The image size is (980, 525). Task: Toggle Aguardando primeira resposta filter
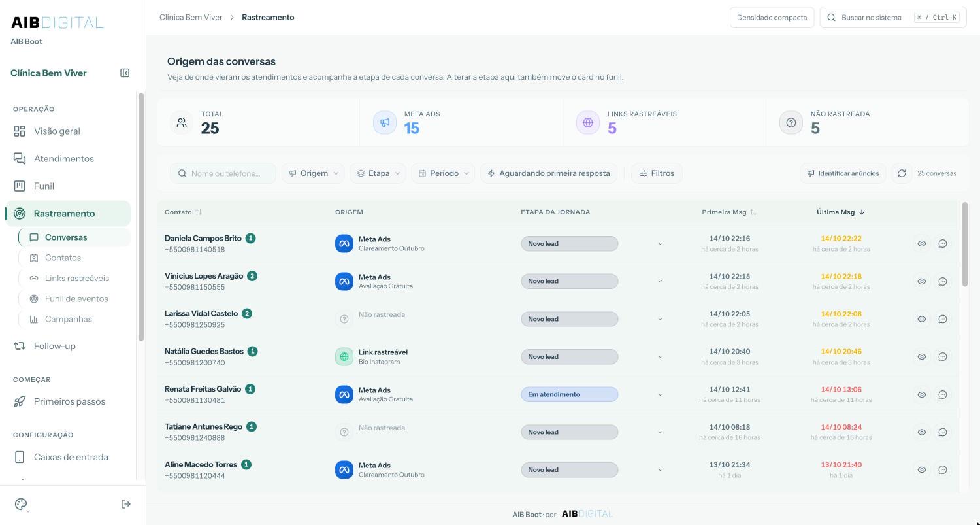(549, 173)
